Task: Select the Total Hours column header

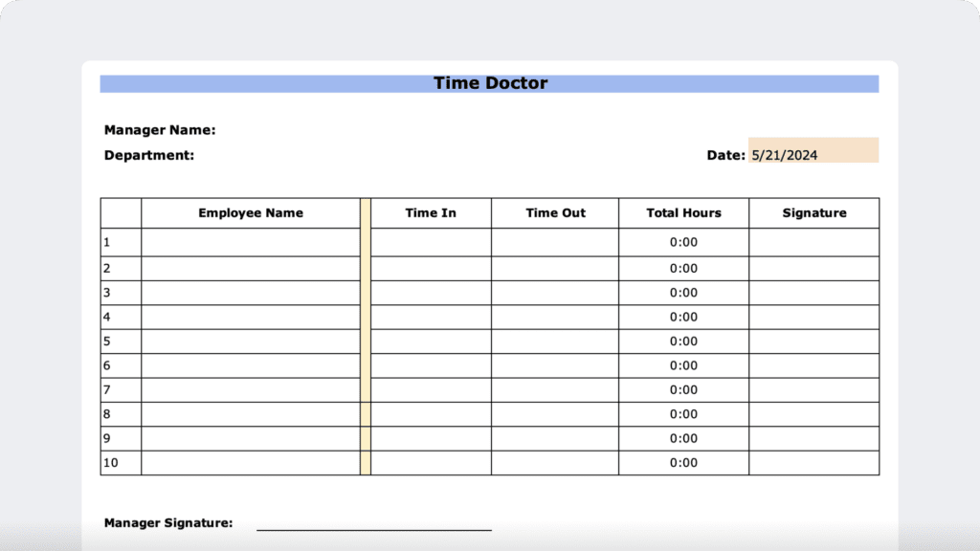Action: (684, 212)
